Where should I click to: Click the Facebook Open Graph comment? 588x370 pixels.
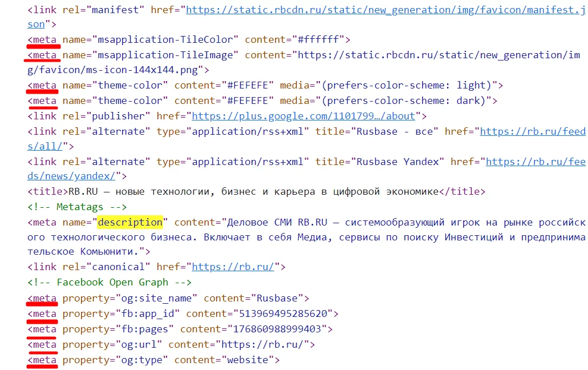click(109, 283)
